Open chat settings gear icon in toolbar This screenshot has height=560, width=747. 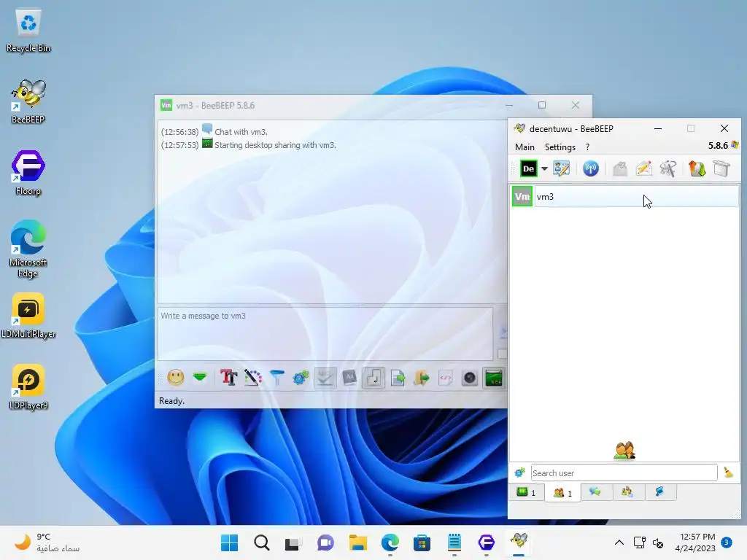tap(301, 378)
